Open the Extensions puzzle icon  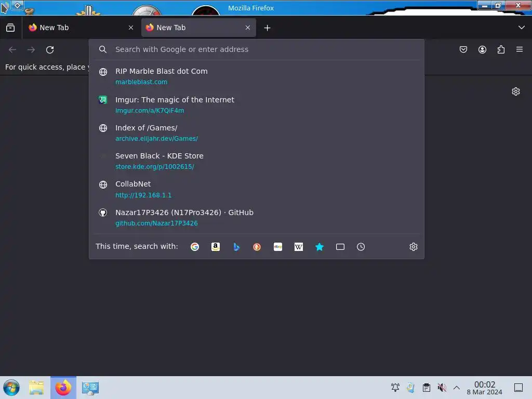(x=501, y=49)
